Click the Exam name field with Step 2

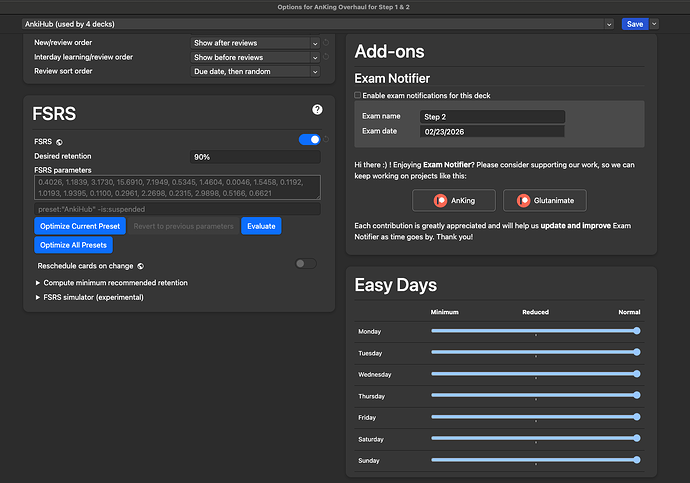[492, 117]
